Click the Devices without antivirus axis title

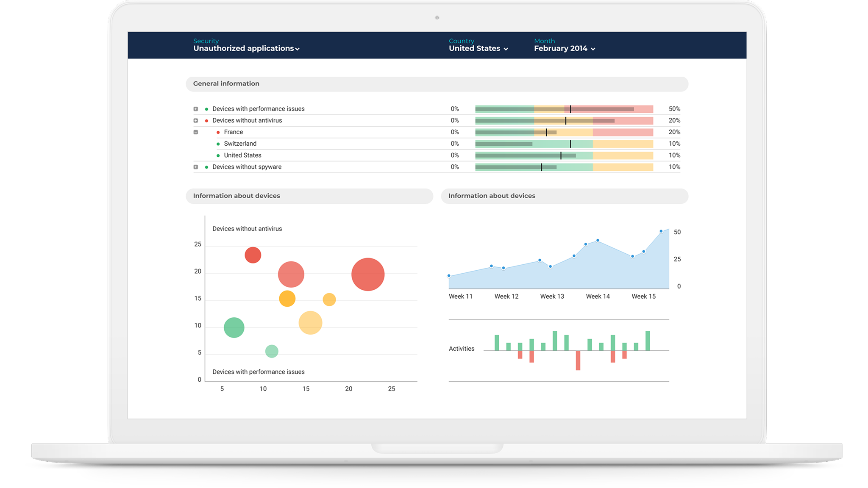[247, 229]
